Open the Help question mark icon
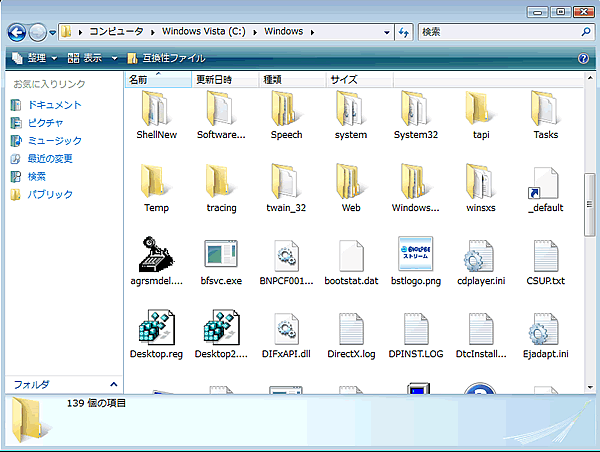Screen dimensions: 600x452 point(583,59)
